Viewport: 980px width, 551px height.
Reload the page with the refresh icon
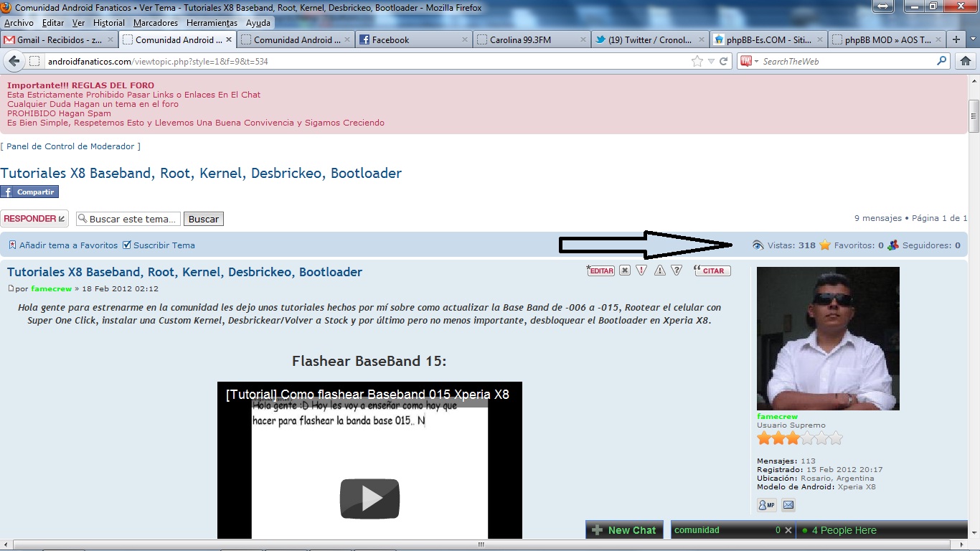coord(724,61)
